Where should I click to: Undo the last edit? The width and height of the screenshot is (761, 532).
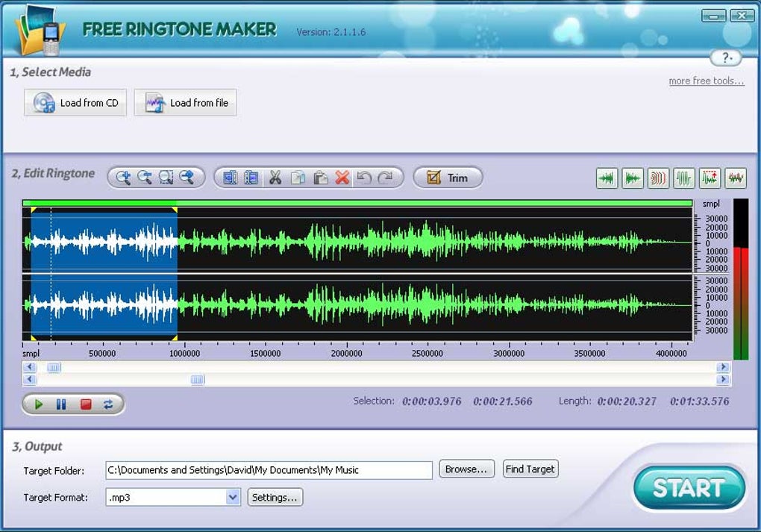click(366, 177)
